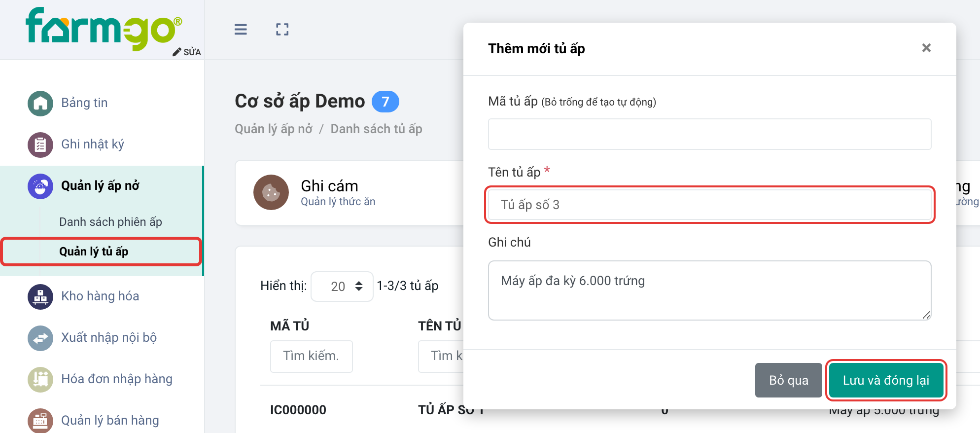Click the MÃ TỦ search field
This screenshot has height=433, width=980.
coord(312,356)
